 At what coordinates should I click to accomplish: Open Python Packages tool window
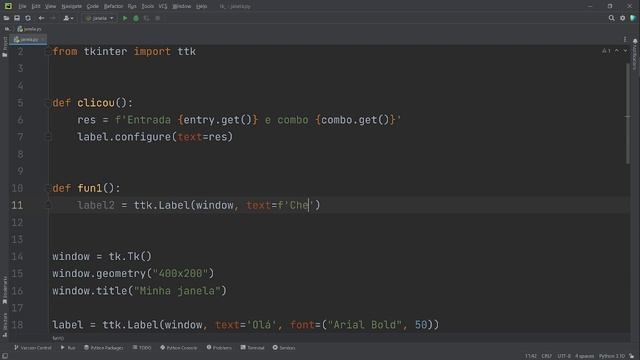[x=104, y=348]
